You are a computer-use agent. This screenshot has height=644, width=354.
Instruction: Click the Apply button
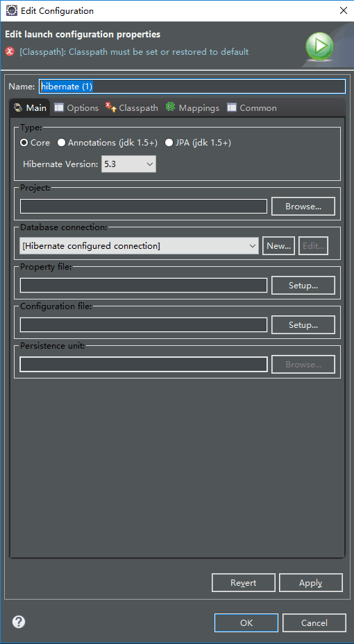click(310, 582)
